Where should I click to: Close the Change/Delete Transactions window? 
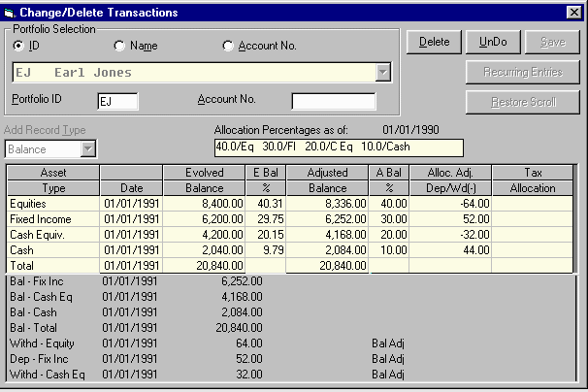click(x=573, y=13)
